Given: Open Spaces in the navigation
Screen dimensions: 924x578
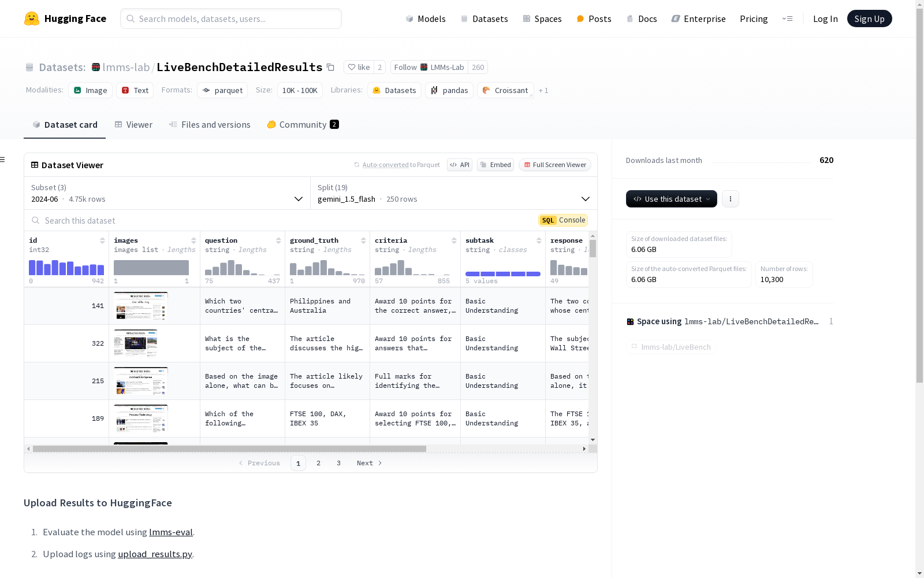Looking at the screenshot, I should 542,18.
